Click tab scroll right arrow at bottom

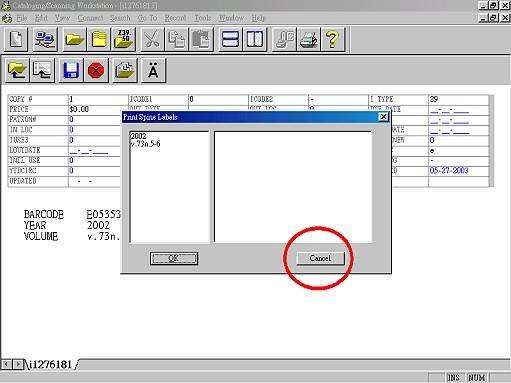18,364
